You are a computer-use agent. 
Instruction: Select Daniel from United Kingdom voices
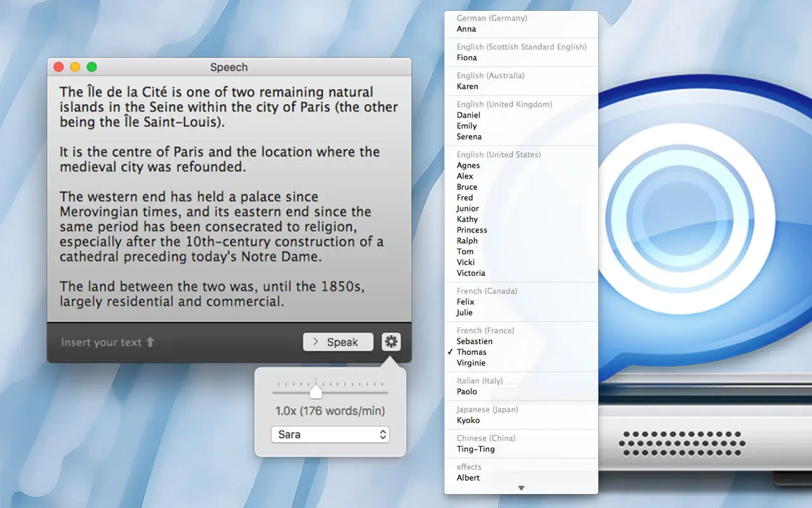click(x=468, y=115)
